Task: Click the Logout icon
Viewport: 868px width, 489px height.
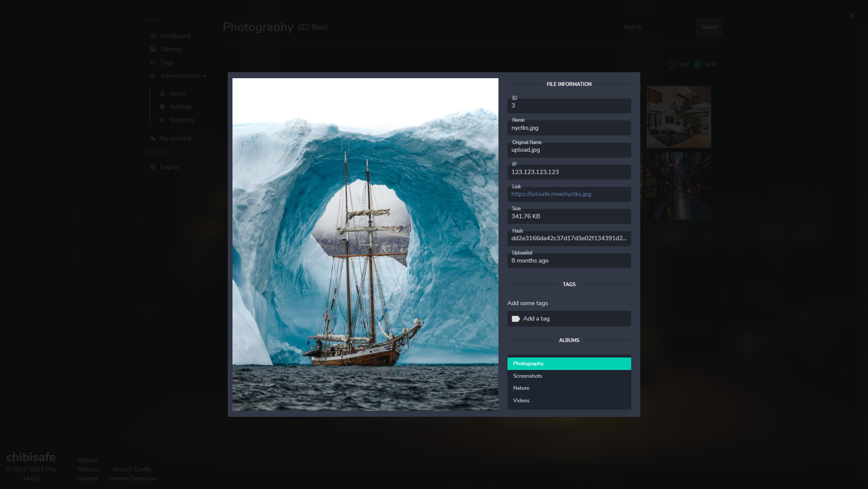Action: click(x=153, y=167)
